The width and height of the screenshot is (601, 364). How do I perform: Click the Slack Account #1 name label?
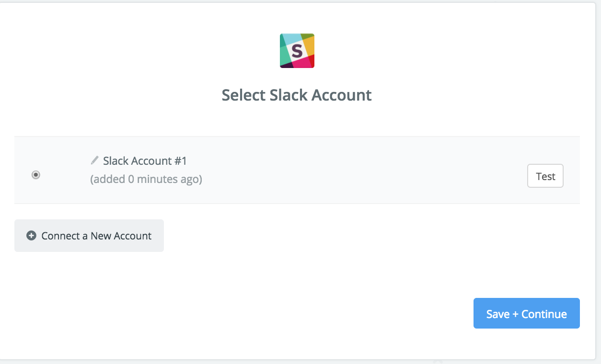coord(145,161)
